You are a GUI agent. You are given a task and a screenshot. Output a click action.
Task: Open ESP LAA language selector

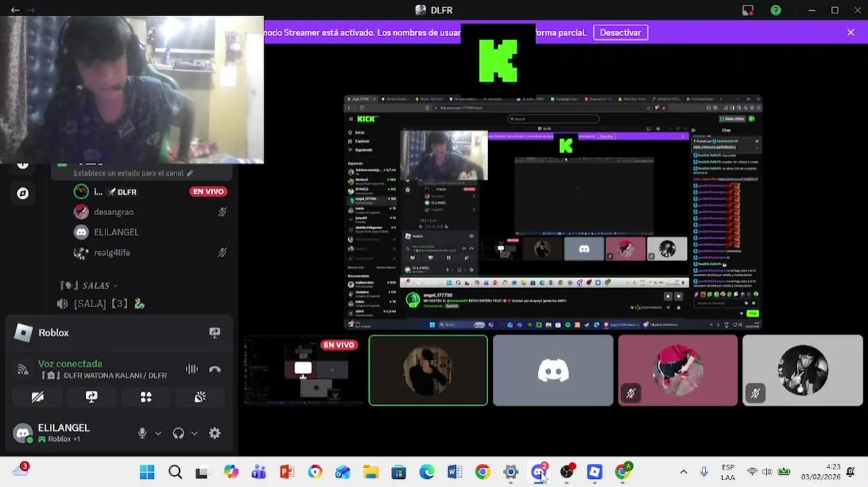728,472
